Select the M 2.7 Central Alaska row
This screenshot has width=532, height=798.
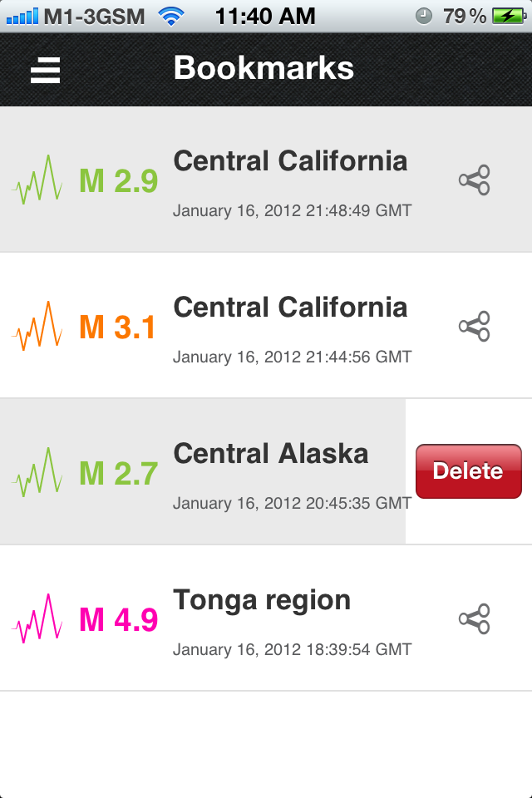click(249, 472)
